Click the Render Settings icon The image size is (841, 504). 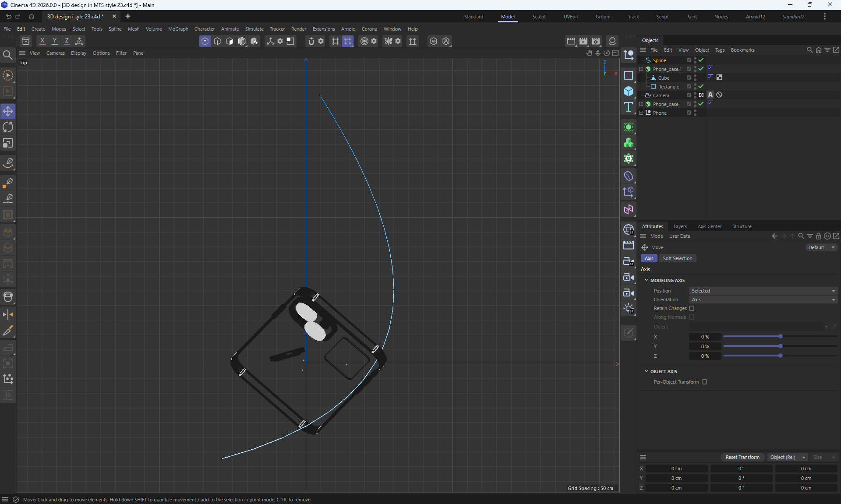click(x=596, y=41)
